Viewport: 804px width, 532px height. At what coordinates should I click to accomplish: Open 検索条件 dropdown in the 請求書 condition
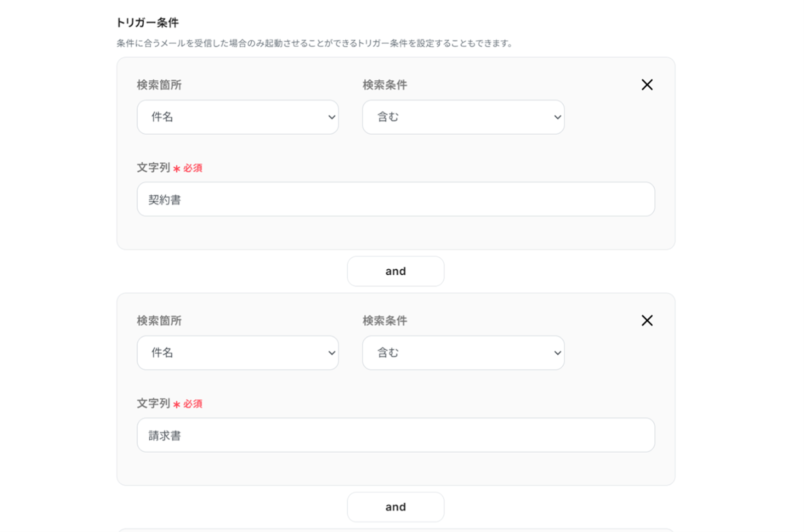tap(463, 353)
